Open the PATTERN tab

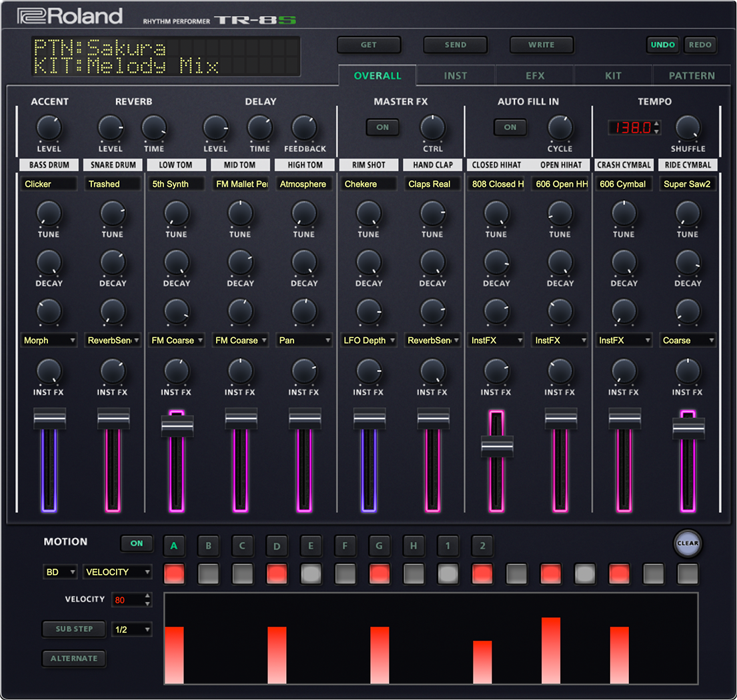[691, 75]
